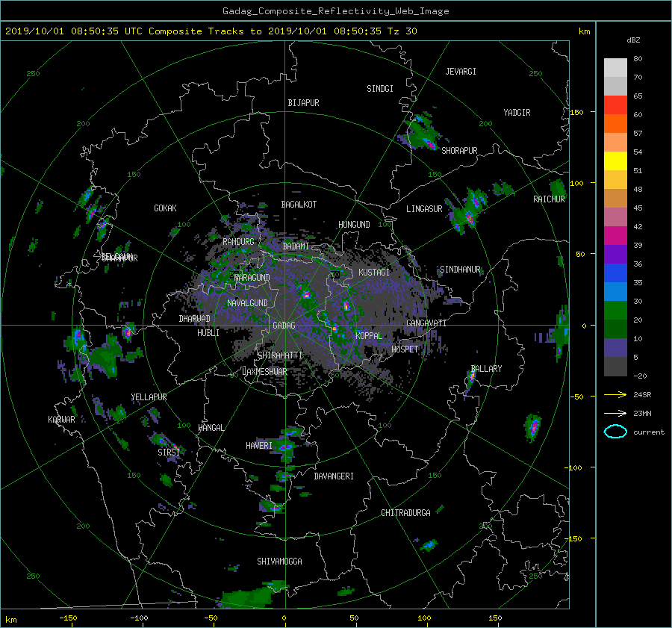This screenshot has height=628, width=672.
Task: Click the LAXMESHWAR city label
Action: [x=264, y=372]
